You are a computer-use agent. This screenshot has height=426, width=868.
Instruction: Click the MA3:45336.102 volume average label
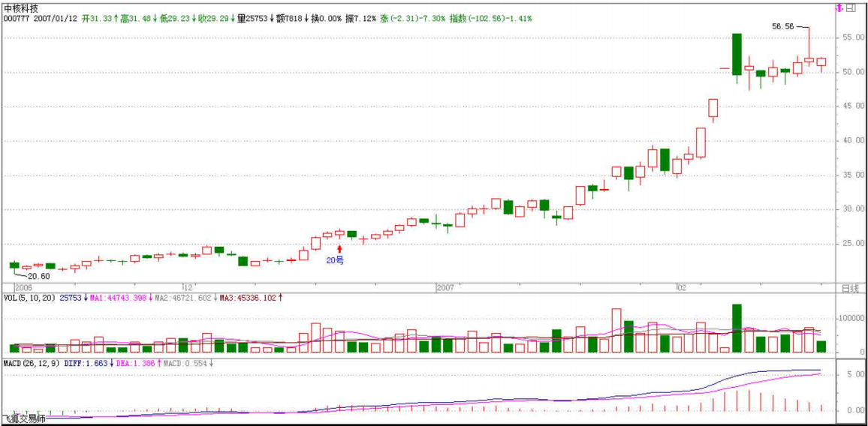(249, 298)
